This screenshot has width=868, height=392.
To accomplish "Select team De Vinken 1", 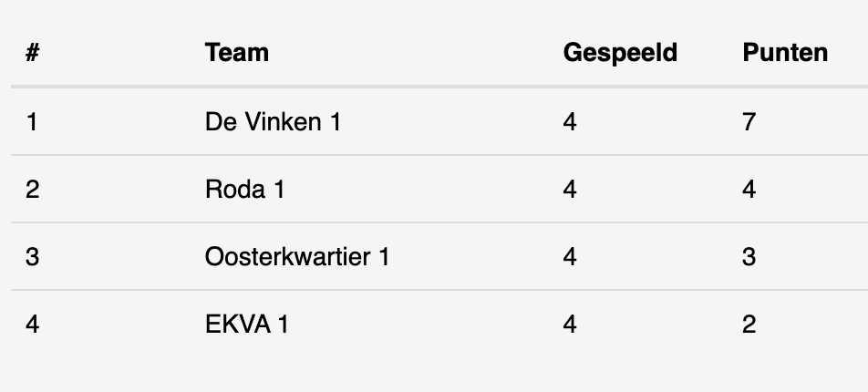I will (273, 122).
